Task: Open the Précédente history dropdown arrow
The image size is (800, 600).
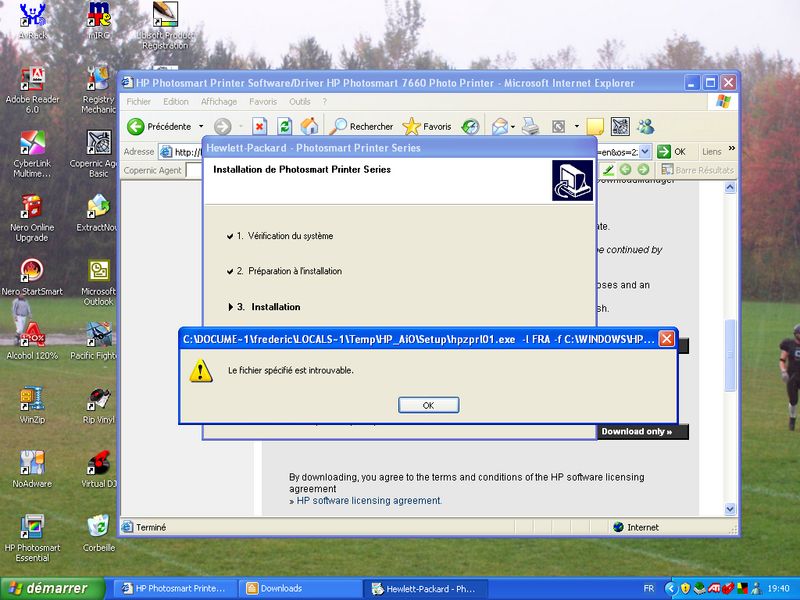Action: [201, 126]
